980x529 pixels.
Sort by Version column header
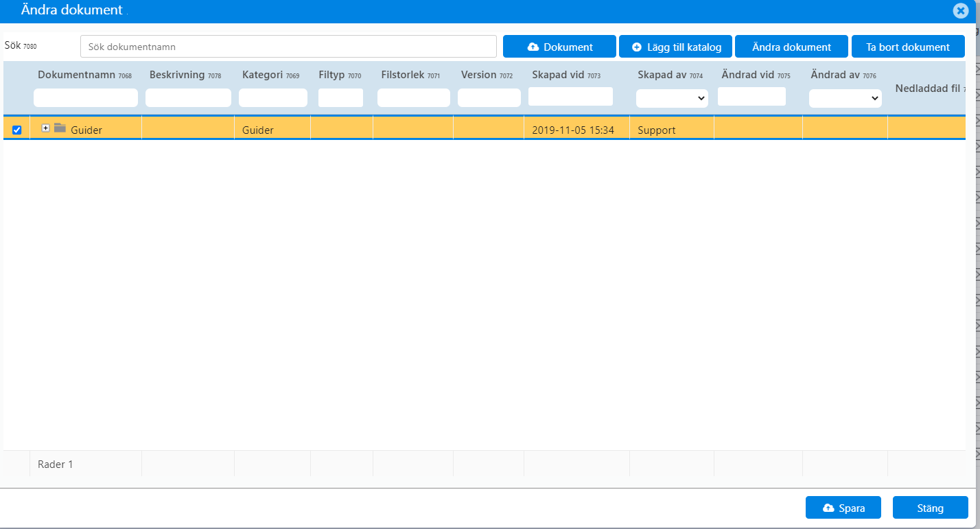pos(478,75)
